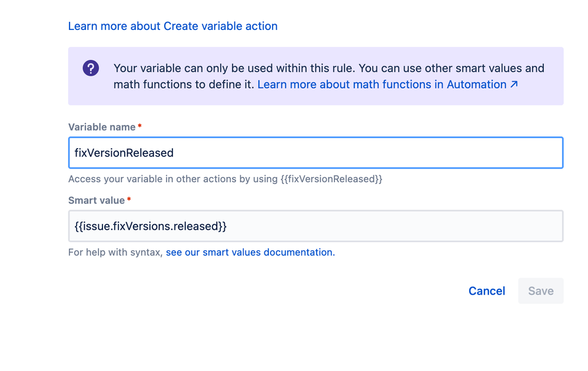Click {{fixVersionReleased}} in the helper text
The height and width of the screenshot is (371, 588).
click(331, 179)
